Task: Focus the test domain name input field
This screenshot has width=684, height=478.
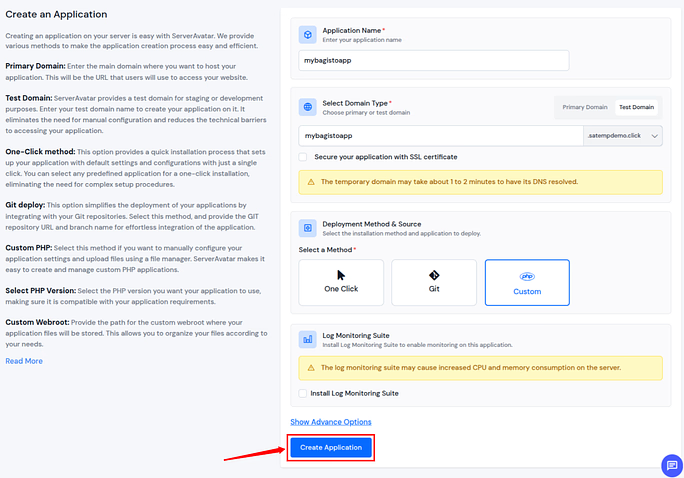Action: click(x=441, y=136)
